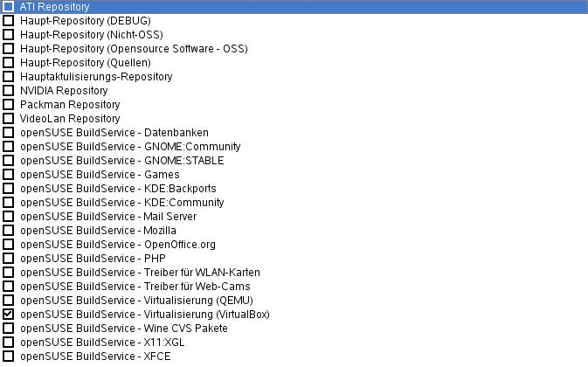
Task: Click the 'VideoLan Repository' label
Action: pyautogui.click(x=70, y=119)
